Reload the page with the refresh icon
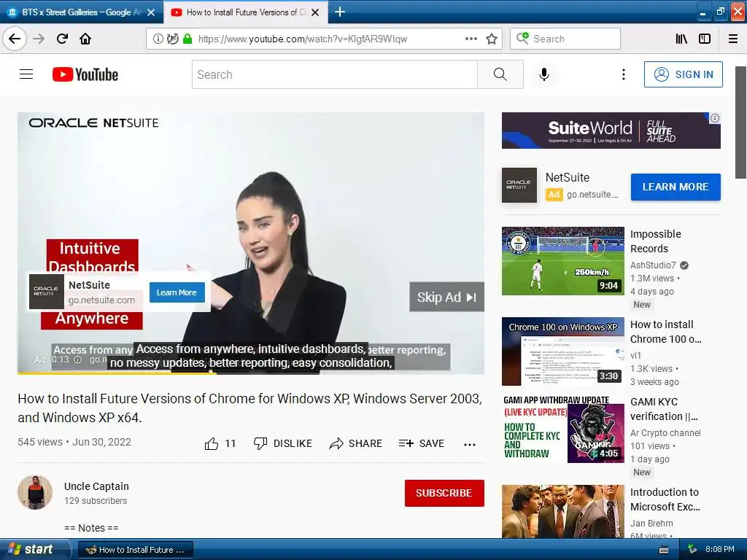 coord(62,39)
